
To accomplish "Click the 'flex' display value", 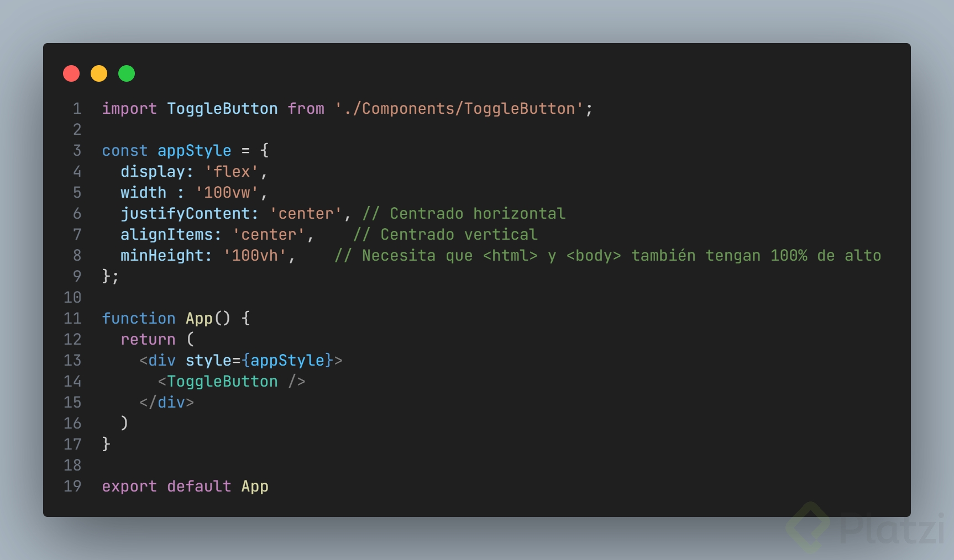I will coord(231,172).
